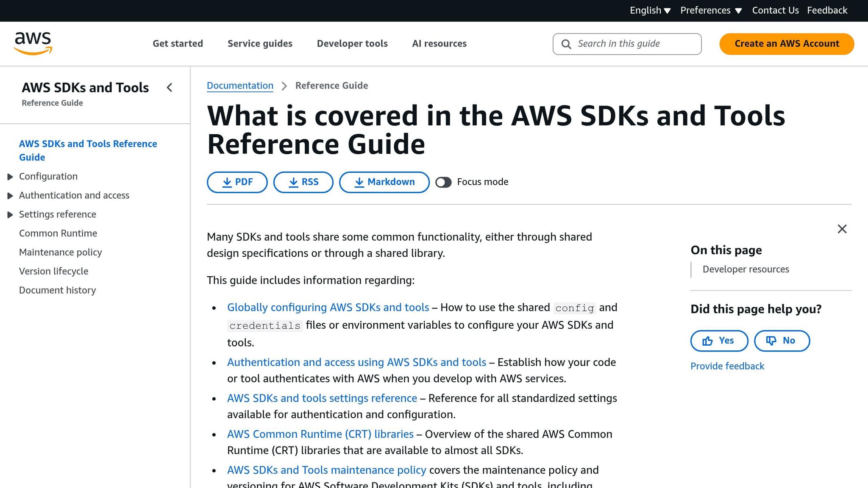Open the Preferences dropdown
This screenshot has height=488, width=868.
point(711,11)
